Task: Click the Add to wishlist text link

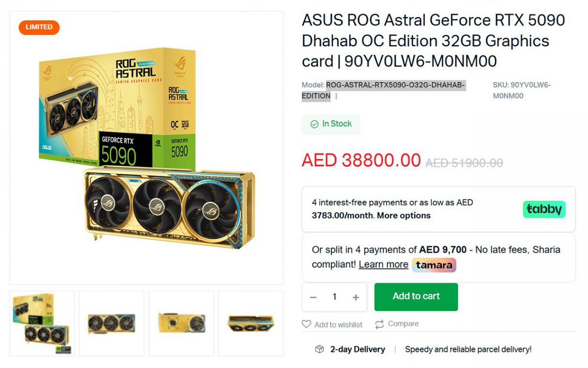Action: click(x=338, y=324)
